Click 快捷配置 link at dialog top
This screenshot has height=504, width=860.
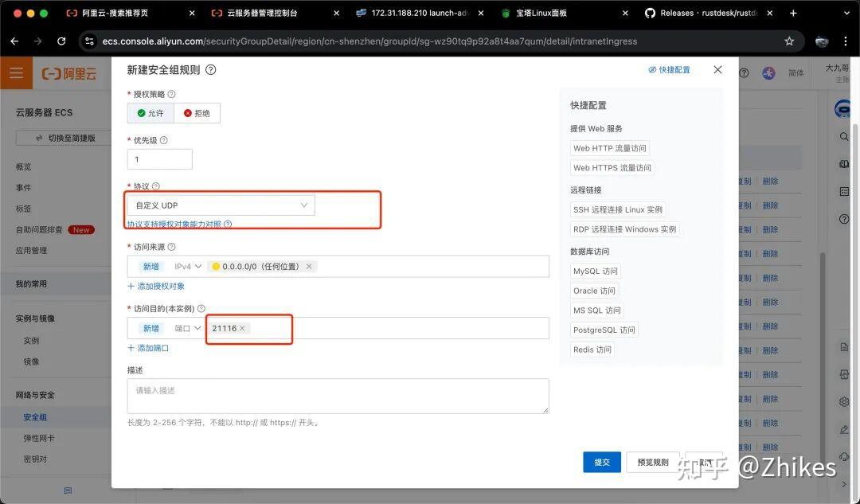click(x=669, y=69)
